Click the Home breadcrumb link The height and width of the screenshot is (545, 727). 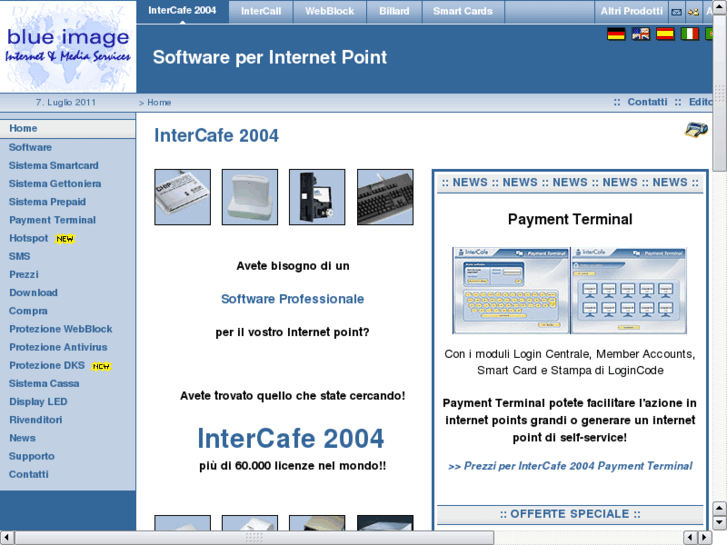pyautogui.click(x=159, y=103)
